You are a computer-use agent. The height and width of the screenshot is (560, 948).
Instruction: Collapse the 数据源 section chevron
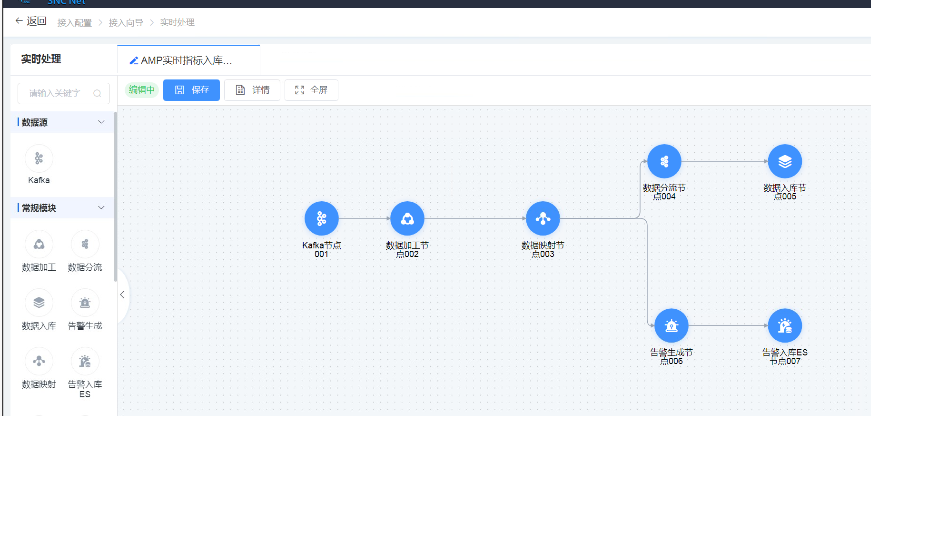pyautogui.click(x=101, y=122)
